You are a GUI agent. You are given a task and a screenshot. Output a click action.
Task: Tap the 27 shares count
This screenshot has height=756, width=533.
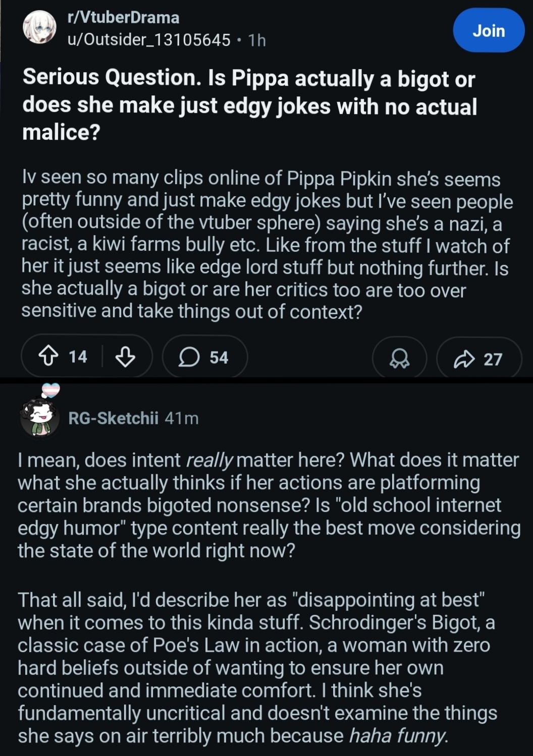coord(493,359)
